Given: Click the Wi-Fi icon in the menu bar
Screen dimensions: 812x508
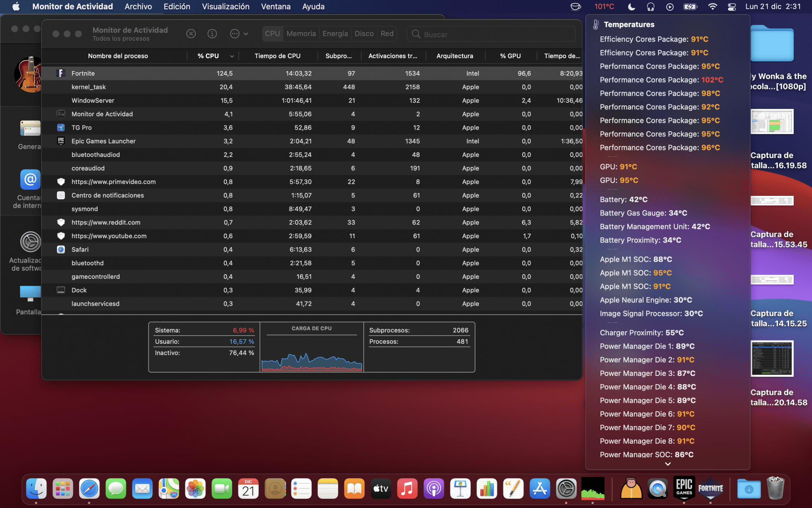Looking at the screenshot, I should 713,7.
